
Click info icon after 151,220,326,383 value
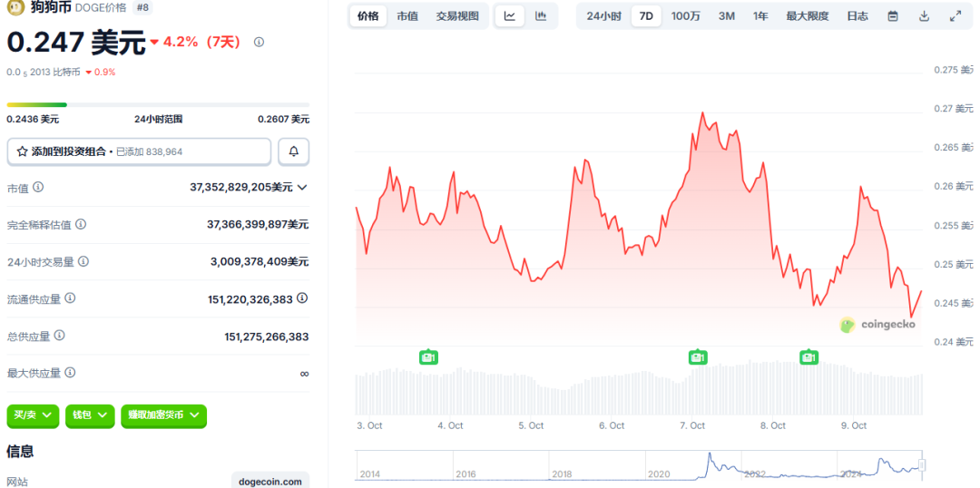click(x=302, y=298)
